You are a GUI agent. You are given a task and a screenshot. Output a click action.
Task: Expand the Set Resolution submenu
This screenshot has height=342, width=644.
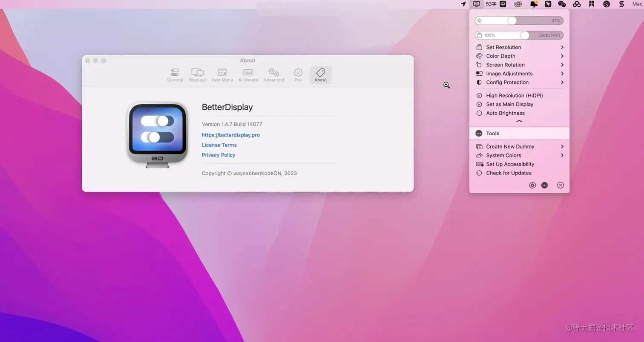[503, 47]
